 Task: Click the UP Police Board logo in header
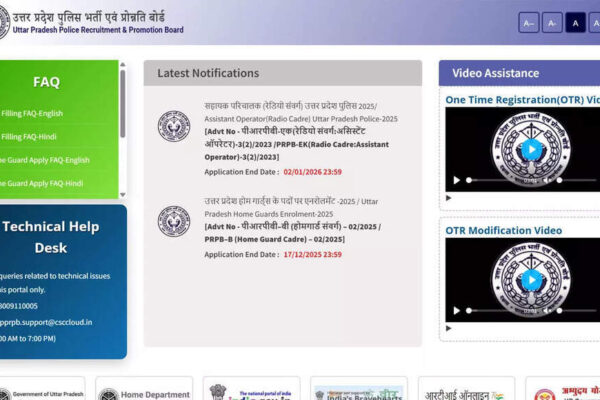pyautogui.click(x=4, y=22)
